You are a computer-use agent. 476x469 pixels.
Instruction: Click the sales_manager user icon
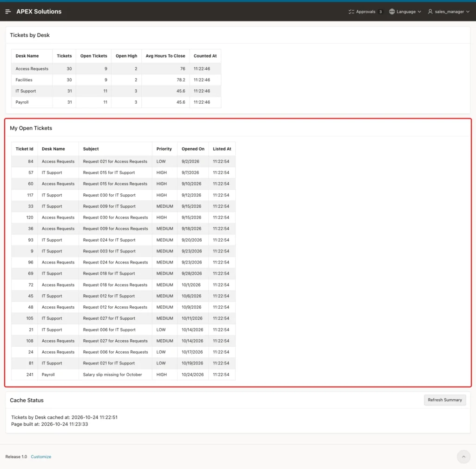[x=430, y=12]
